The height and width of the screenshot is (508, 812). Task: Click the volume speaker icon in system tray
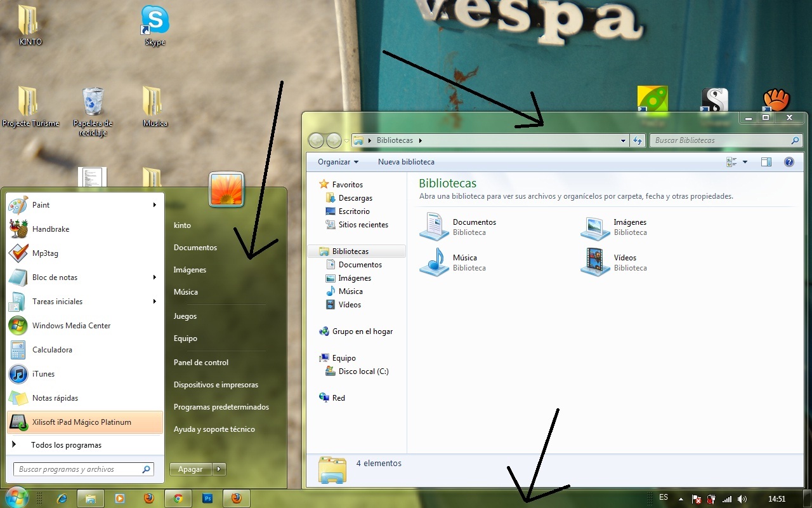click(x=742, y=499)
